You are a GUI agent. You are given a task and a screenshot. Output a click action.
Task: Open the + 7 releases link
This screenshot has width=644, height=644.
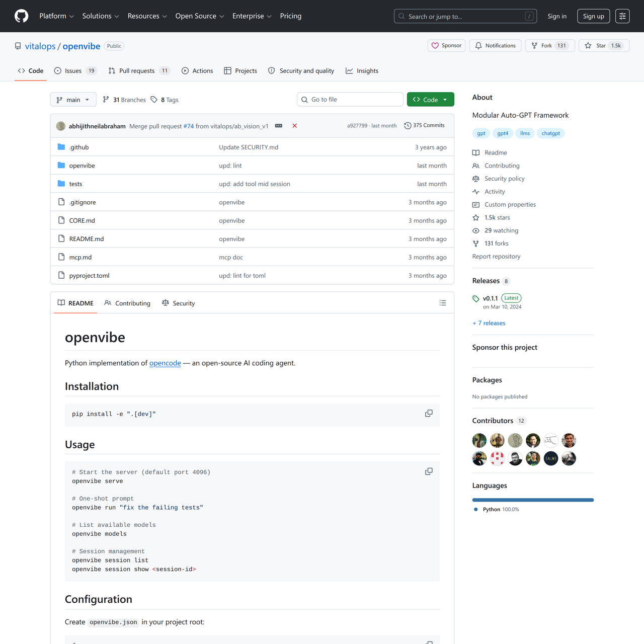coord(489,323)
